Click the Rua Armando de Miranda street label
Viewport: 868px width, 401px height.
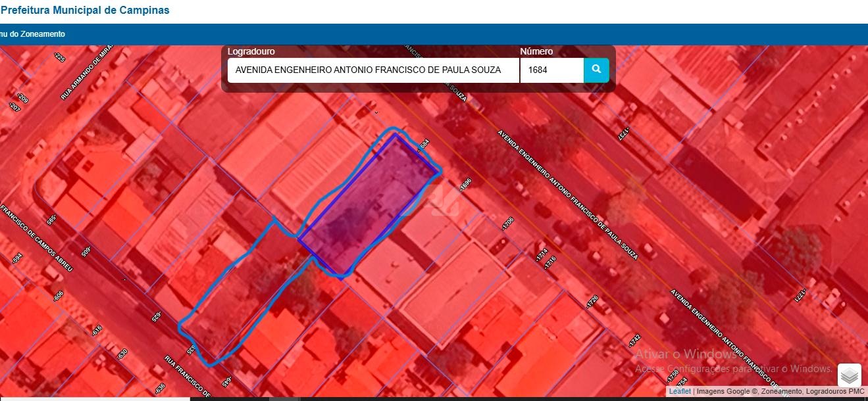click(x=86, y=72)
